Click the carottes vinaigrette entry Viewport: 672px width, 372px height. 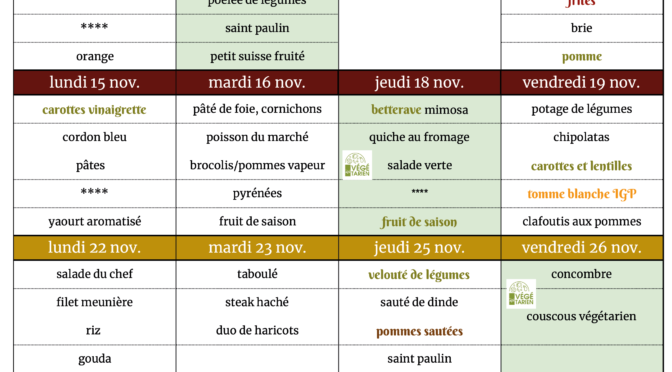click(94, 110)
